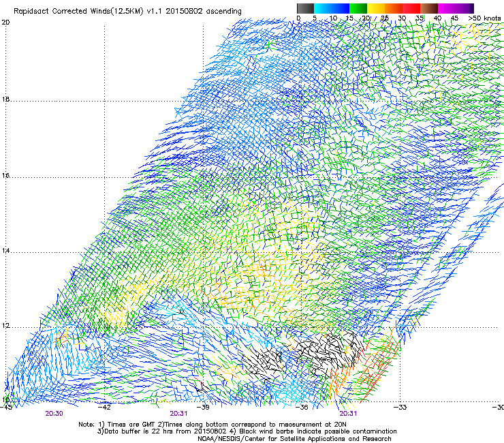
Task: Click the '20:31' time label nearest longitude -39
Action: 178,414
